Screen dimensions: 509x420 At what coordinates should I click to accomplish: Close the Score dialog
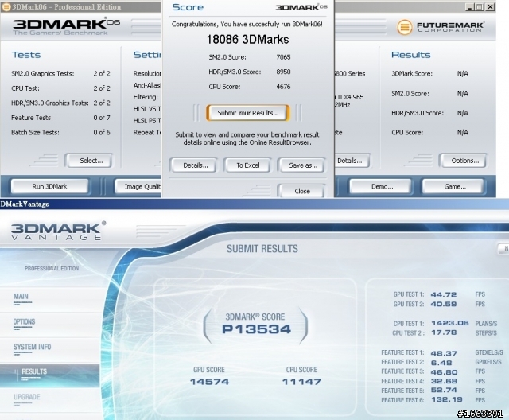[302, 191]
